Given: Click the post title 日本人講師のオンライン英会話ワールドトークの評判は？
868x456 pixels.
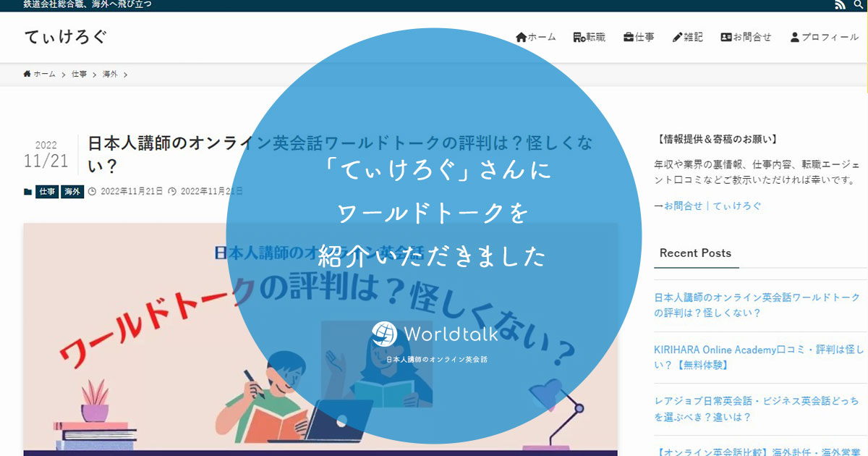Looking at the screenshot, I should [340, 154].
